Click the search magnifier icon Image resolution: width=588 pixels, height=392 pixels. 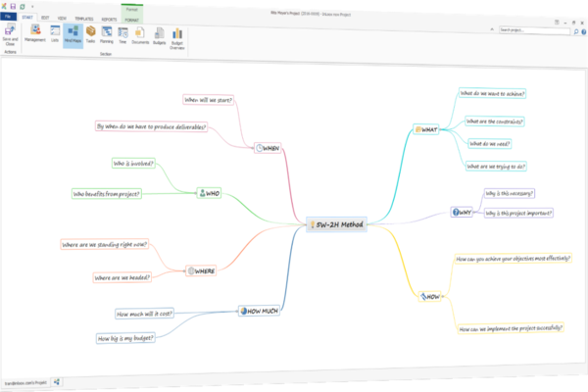point(576,32)
